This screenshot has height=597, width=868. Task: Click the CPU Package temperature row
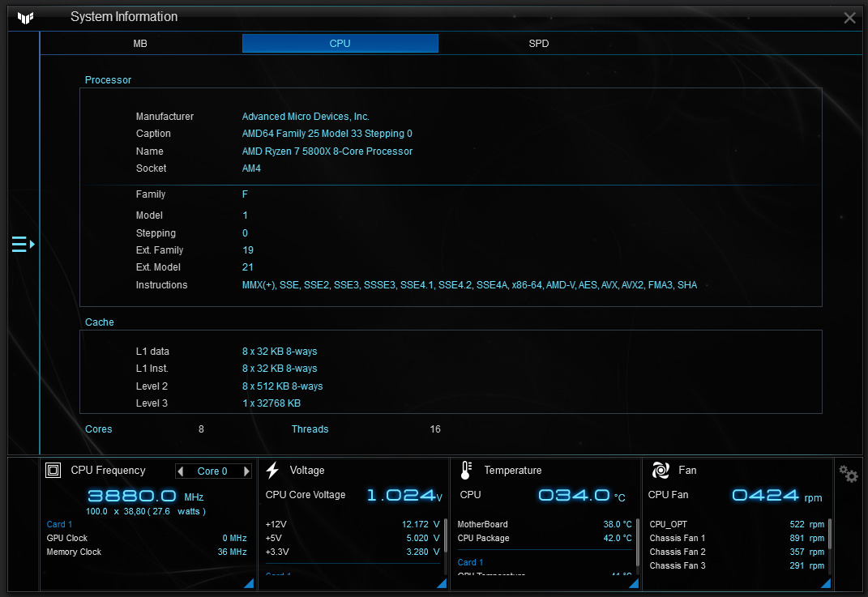pyautogui.click(x=545, y=538)
